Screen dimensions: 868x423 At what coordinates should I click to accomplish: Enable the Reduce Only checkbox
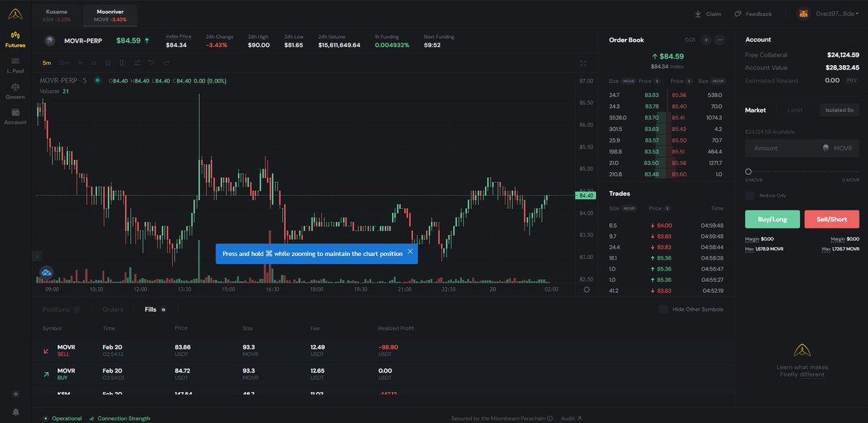tap(749, 195)
